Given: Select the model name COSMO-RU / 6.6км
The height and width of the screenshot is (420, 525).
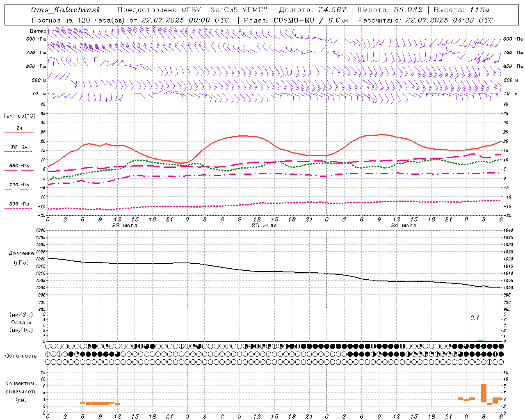Looking at the screenshot, I should coord(311,20).
